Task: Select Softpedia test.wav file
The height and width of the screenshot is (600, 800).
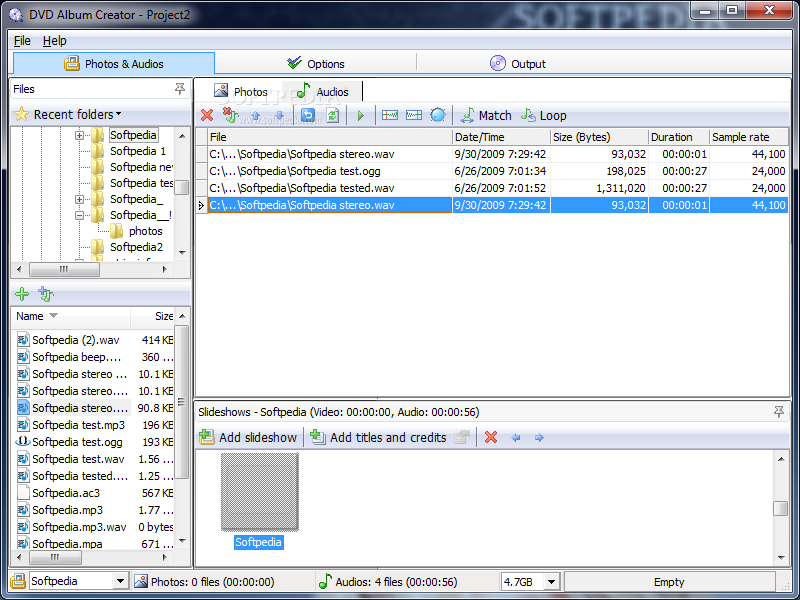Action: coord(78,459)
